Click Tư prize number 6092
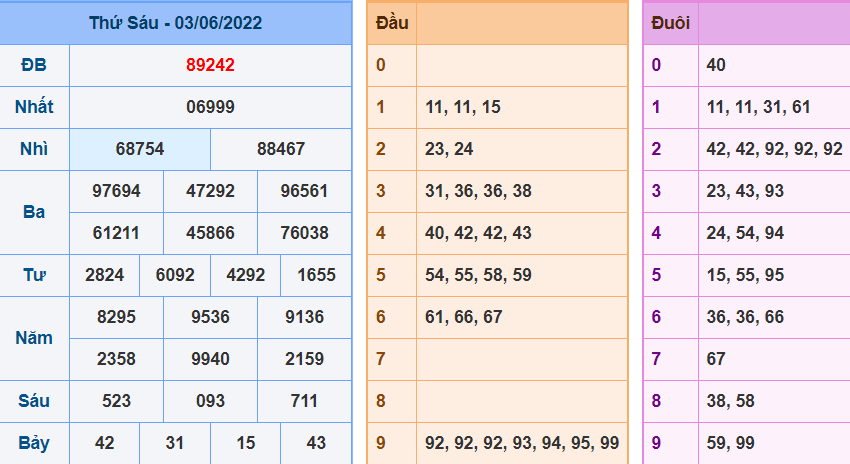The height and width of the screenshot is (464, 850). click(175, 275)
